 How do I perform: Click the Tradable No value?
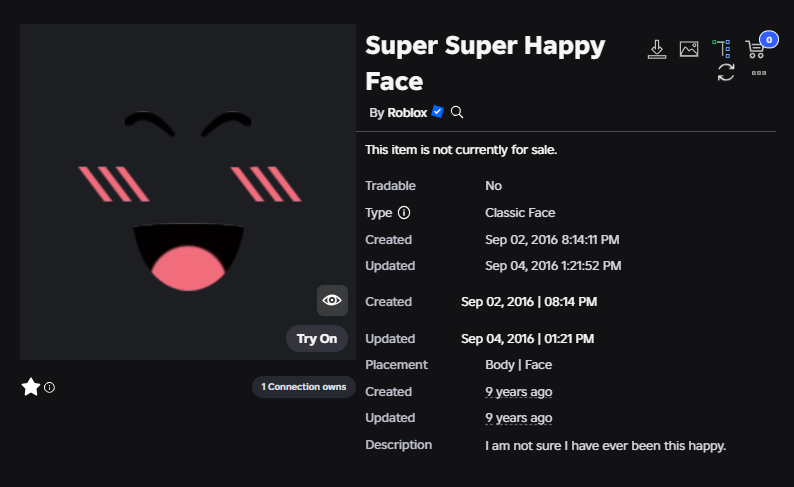tap(493, 186)
